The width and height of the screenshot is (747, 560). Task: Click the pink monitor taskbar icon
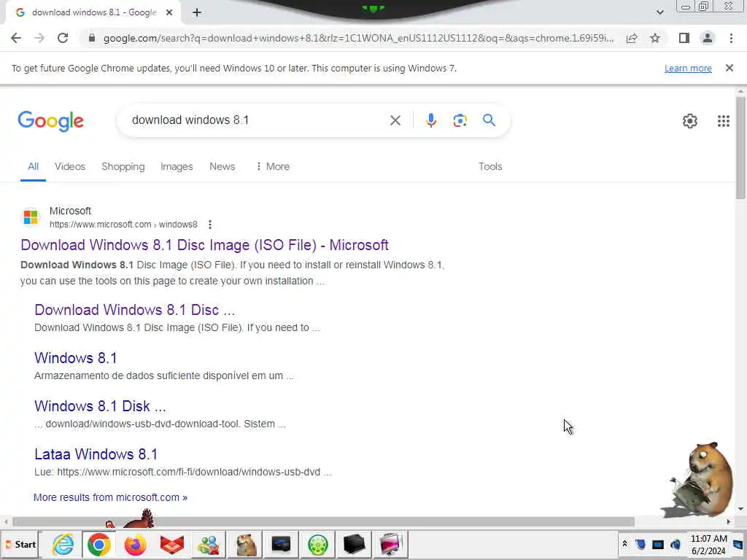click(391, 544)
